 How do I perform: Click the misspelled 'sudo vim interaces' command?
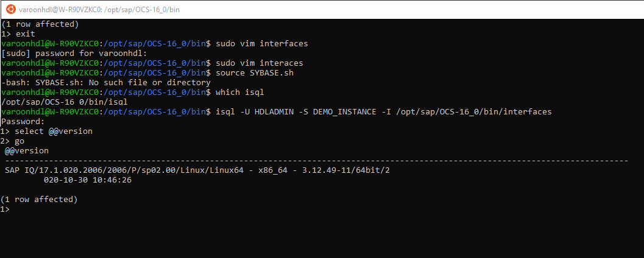[x=259, y=63]
